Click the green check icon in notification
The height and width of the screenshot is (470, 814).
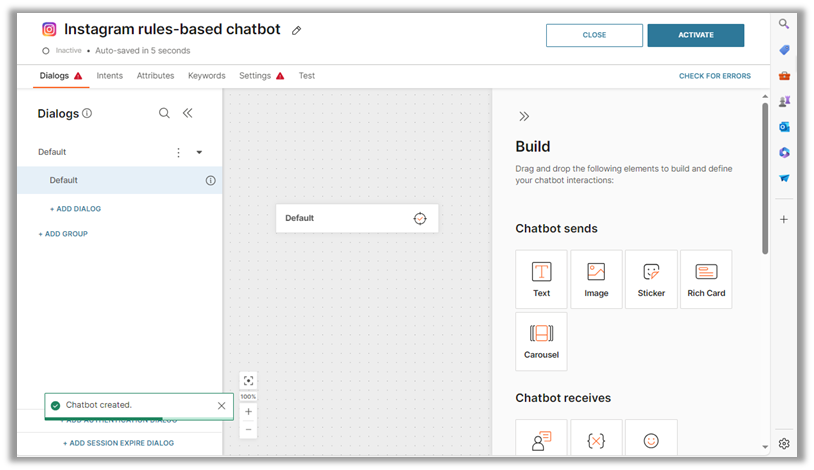(56, 406)
